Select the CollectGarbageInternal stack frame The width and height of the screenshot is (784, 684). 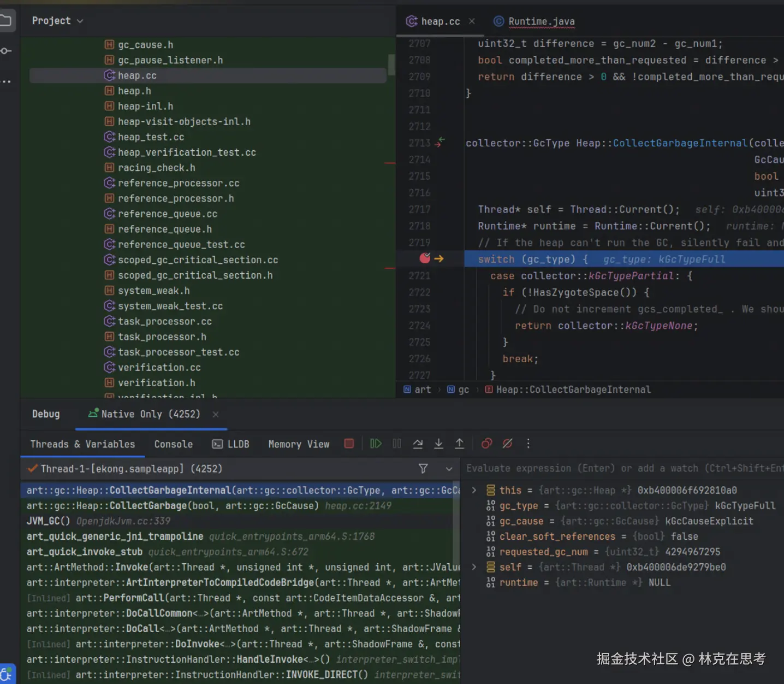(x=237, y=490)
